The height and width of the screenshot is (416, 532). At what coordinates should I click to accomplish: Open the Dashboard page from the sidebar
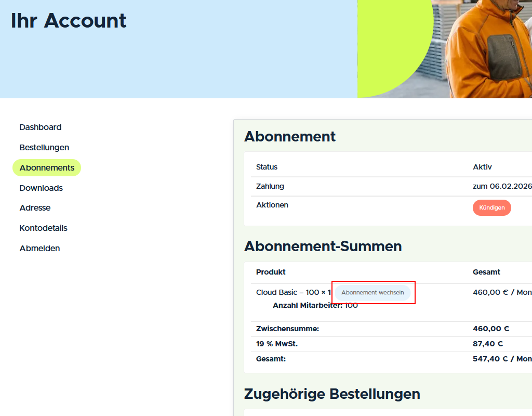tap(40, 127)
